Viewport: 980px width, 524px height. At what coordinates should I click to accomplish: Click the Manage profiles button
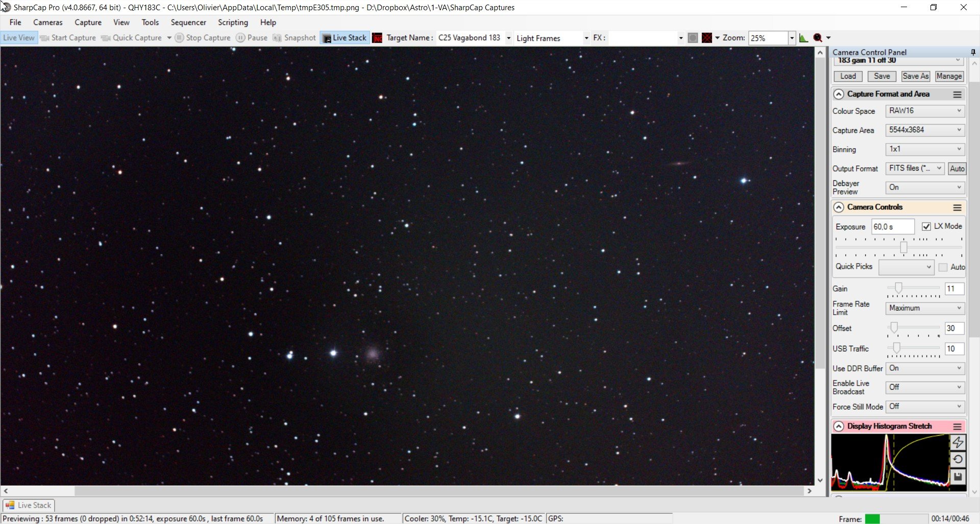pos(949,76)
